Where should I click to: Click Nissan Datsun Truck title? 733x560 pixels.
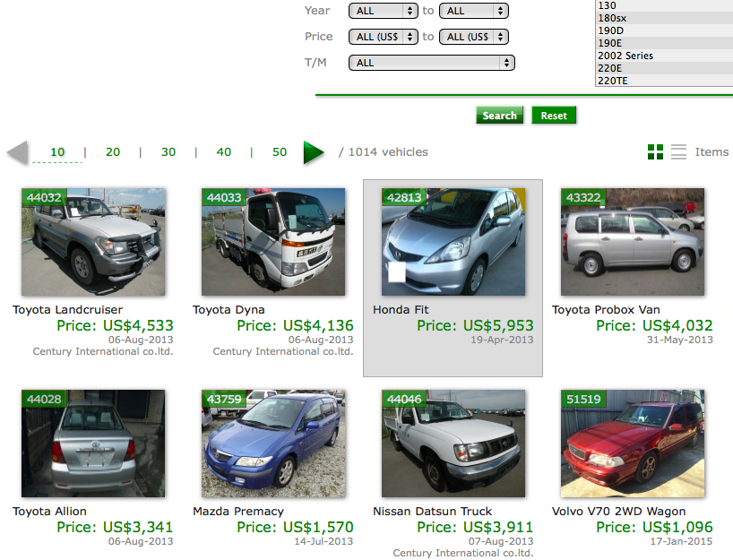[433, 512]
